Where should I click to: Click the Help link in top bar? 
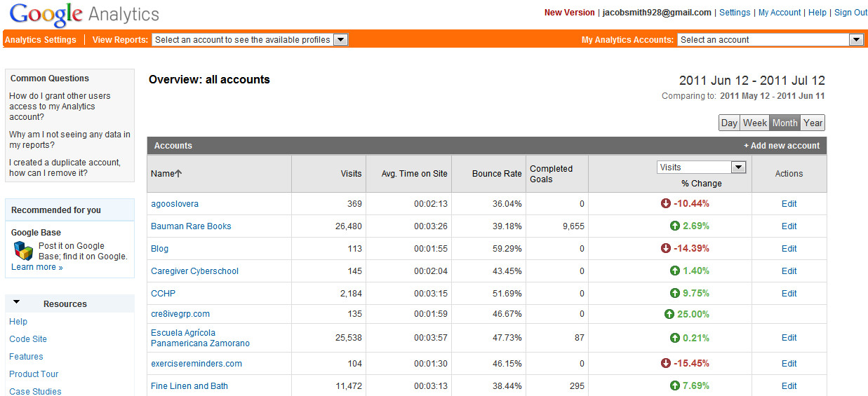(x=817, y=13)
